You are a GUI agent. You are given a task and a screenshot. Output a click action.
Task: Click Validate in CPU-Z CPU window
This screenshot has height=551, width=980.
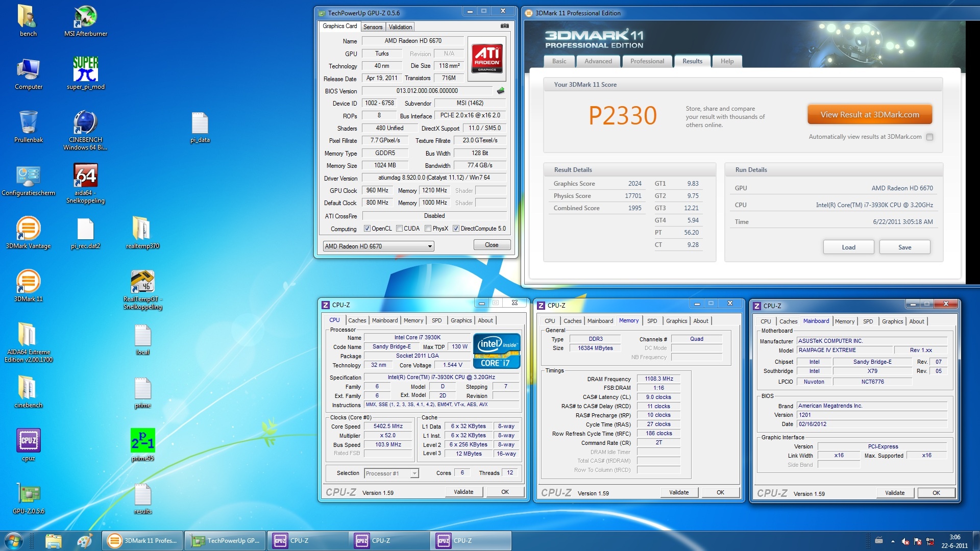click(x=463, y=492)
